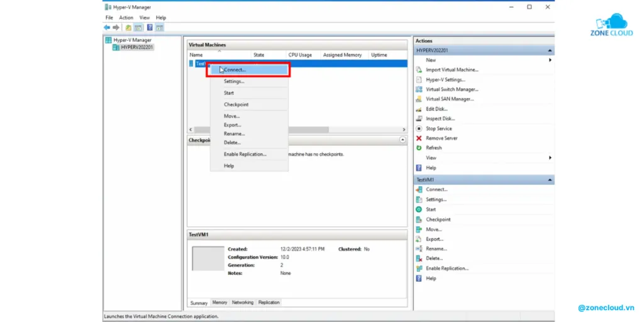Choose Export in the context menu
Image resolution: width=644 pixels, height=322 pixels.
pos(249,125)
